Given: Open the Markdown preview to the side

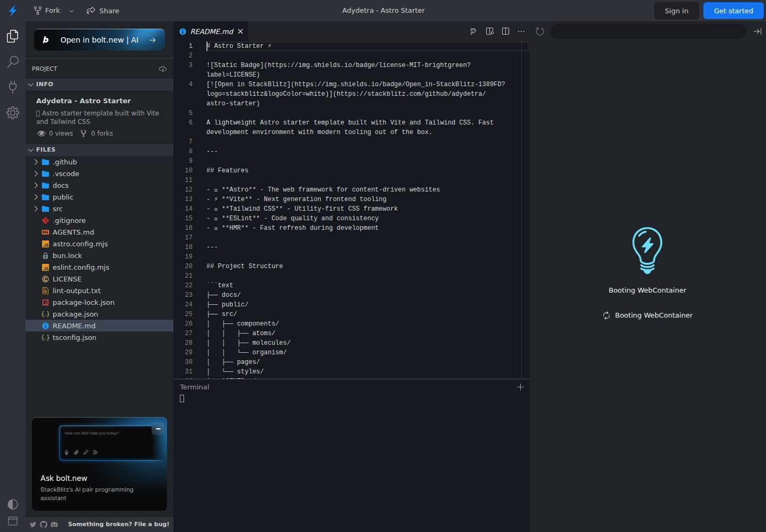Looking at the screenshot, I should 490,31.
